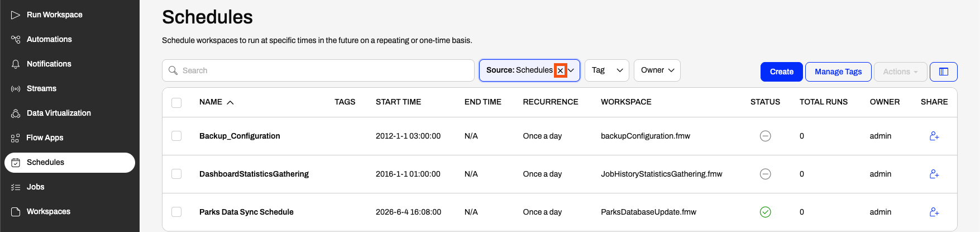Share the Parks Data Sync Schedule
Screen dimensions: 980x232
click(934, 212)
